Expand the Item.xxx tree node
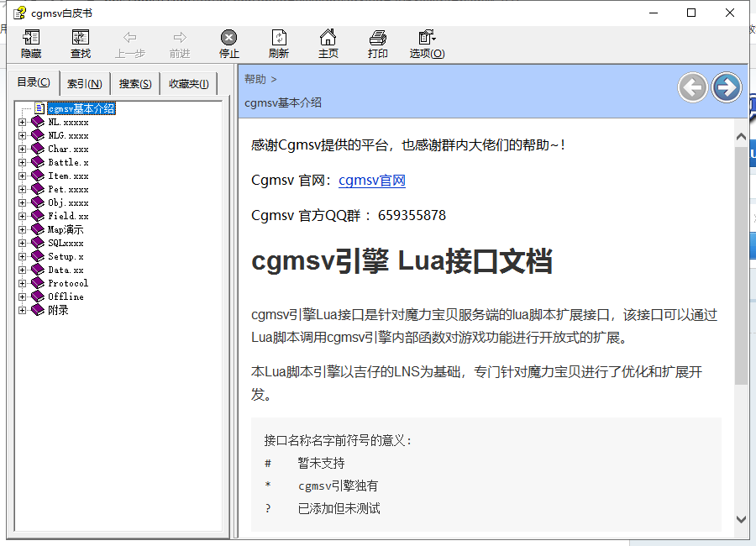The width and height of the screenshot is (756, 546). coord(22,176)
